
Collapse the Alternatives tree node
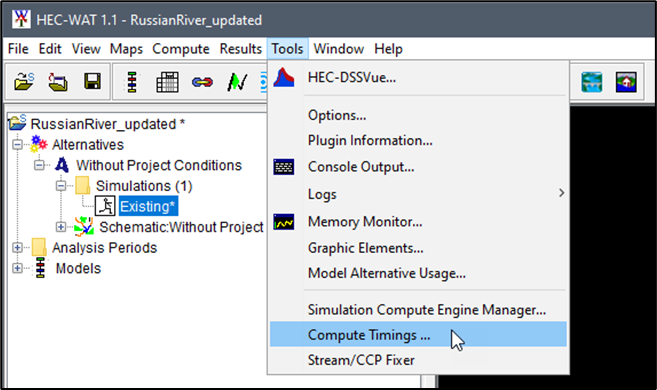click(18, 145)
